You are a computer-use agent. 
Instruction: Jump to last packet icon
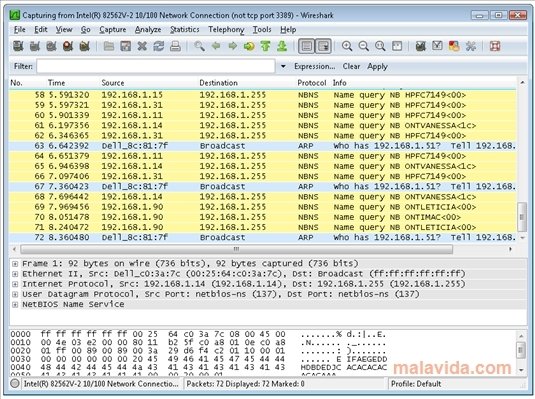[282, 46]
